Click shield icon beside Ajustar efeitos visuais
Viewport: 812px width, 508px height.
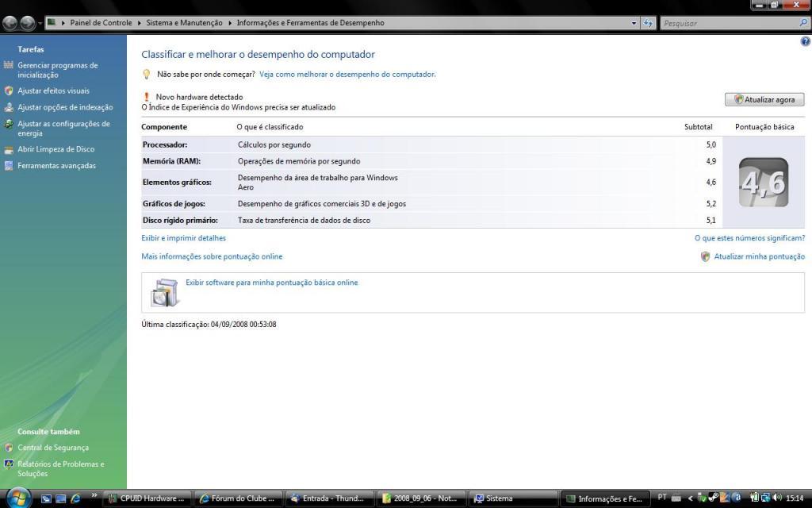[x=8, y=90]
